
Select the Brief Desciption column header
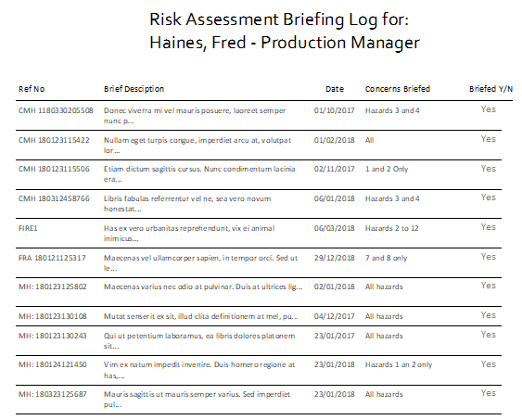134,89
